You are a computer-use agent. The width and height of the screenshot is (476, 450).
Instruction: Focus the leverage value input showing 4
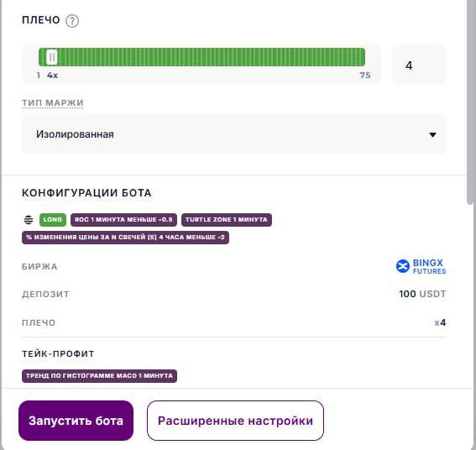(420, 65)
